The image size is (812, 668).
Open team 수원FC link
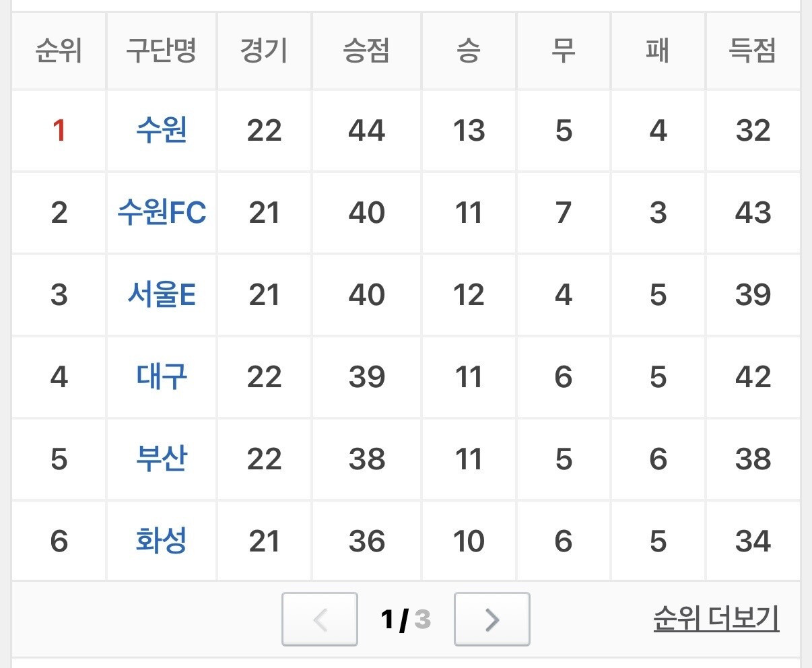click(x=162, y=212)
